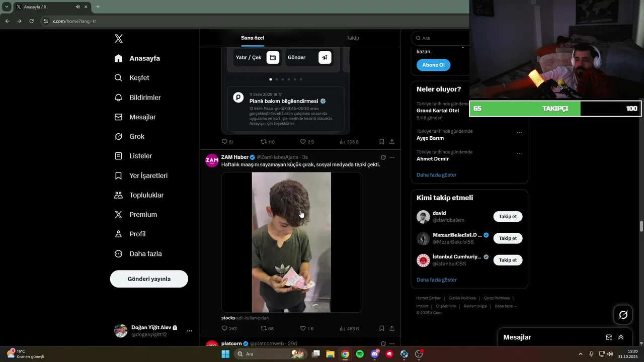This screenshot has width=644, height=362.
Task: Follow MezarBekcisi58 with Takip et
Action: point(508,238)
